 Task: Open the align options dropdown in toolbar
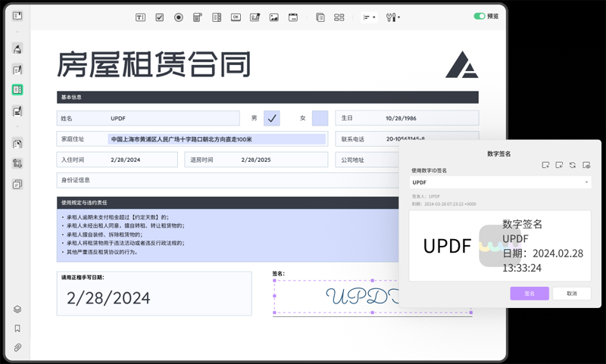coord(369,17)
